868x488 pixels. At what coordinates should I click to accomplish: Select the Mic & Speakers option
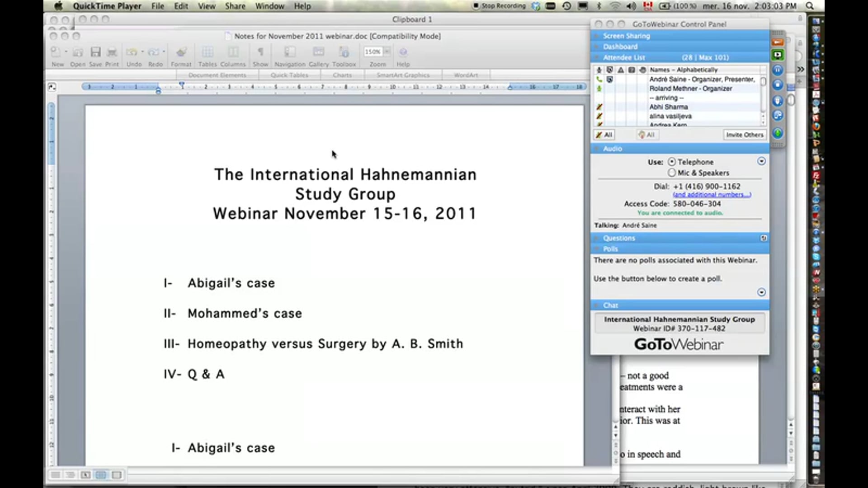[x=672, y=173]
